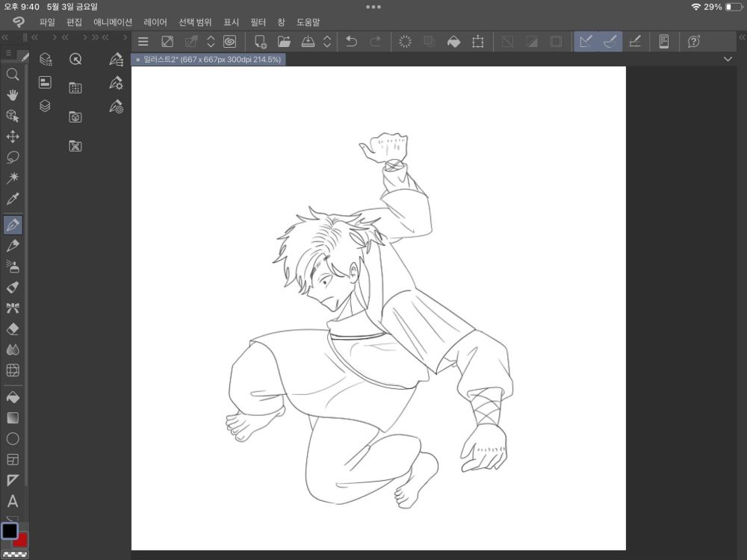Select the Pencil tool below the Pen
The height and width of the screenshot is (560, 747).
coord(13,246)
